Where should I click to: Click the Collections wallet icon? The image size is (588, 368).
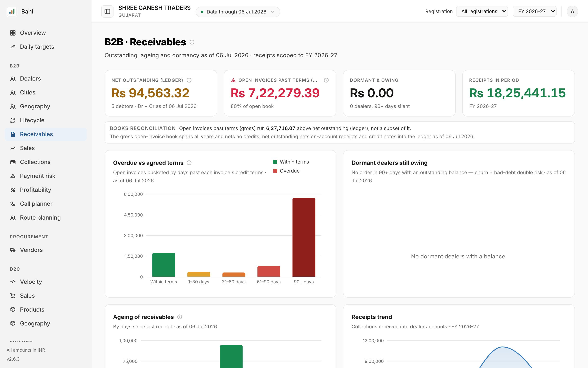(x=13, y=162)
